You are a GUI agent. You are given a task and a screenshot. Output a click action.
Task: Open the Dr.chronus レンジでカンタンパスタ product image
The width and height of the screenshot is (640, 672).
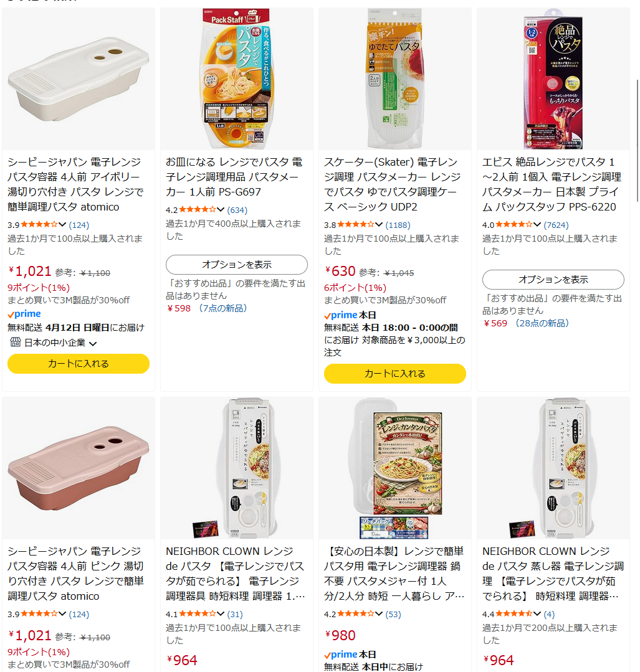tap(395, 468)
